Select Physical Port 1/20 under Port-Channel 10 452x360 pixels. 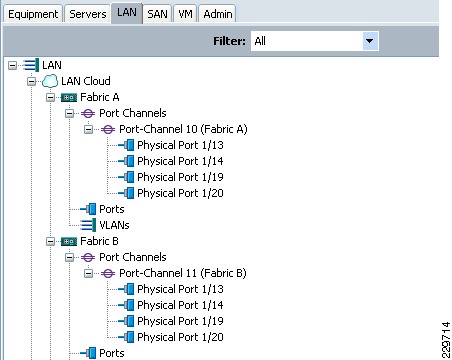[180, 193]
